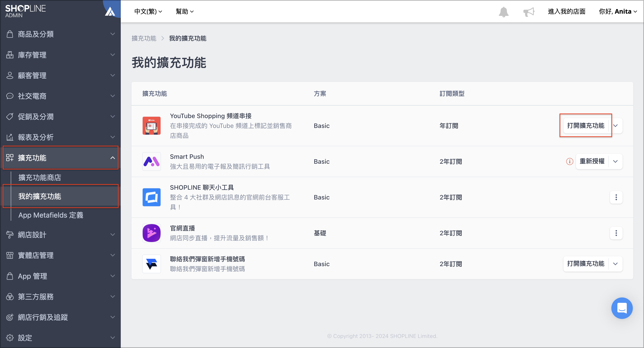Click the 設定 gear icon
Screen dimensions: 644x348
click(10, 338)
